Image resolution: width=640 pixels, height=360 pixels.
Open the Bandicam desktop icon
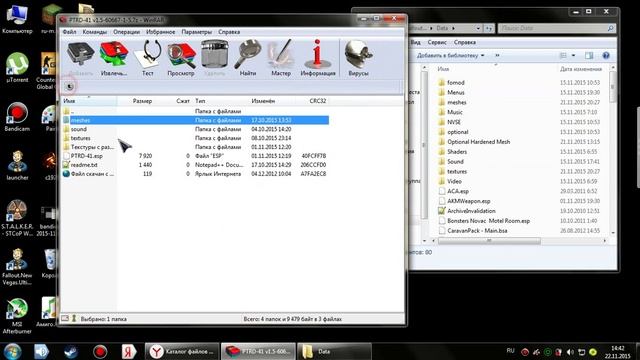[17, 117]
